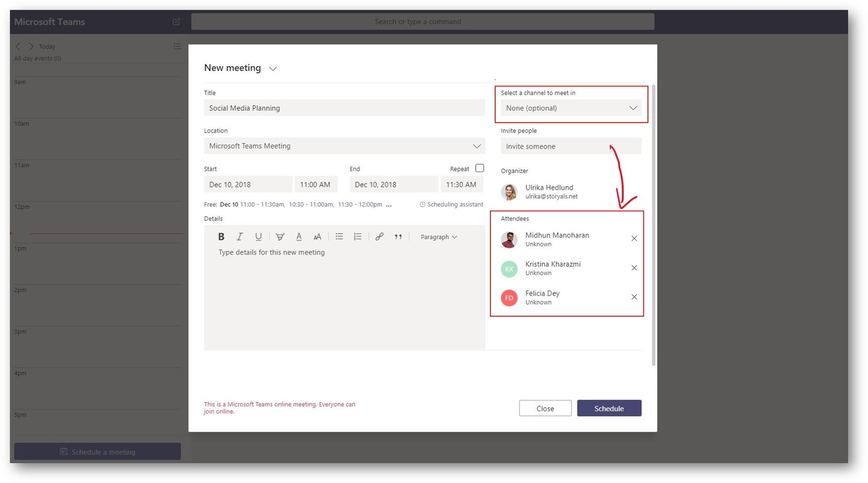Remove attendee Midhun Manoharan
868x483 pixels.
click(634, 238)
